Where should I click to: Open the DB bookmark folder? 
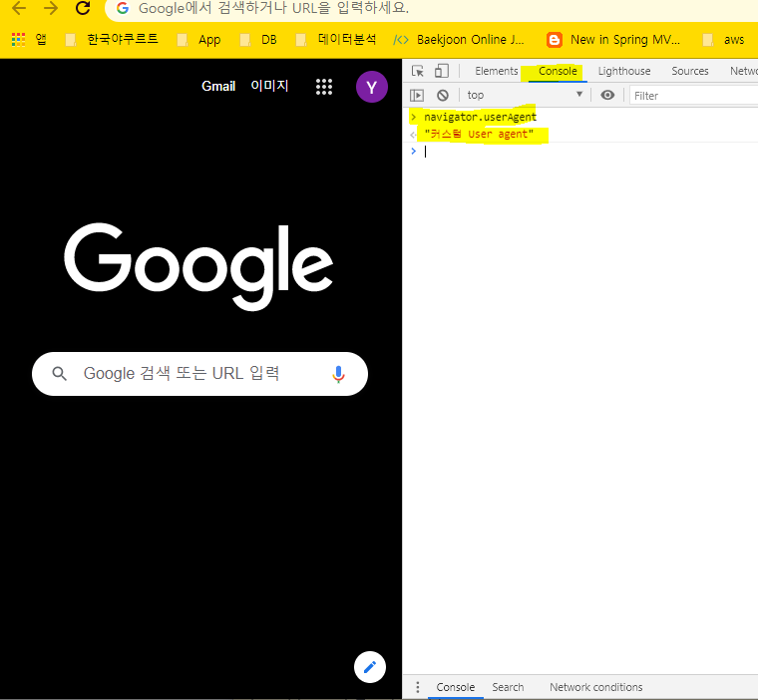coord(258,39)
